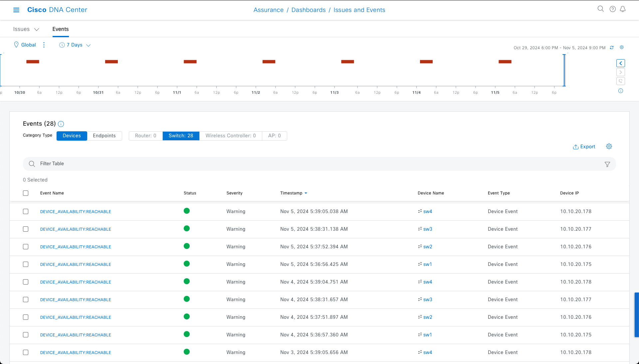Switch to the Events tab

(60, 29)
